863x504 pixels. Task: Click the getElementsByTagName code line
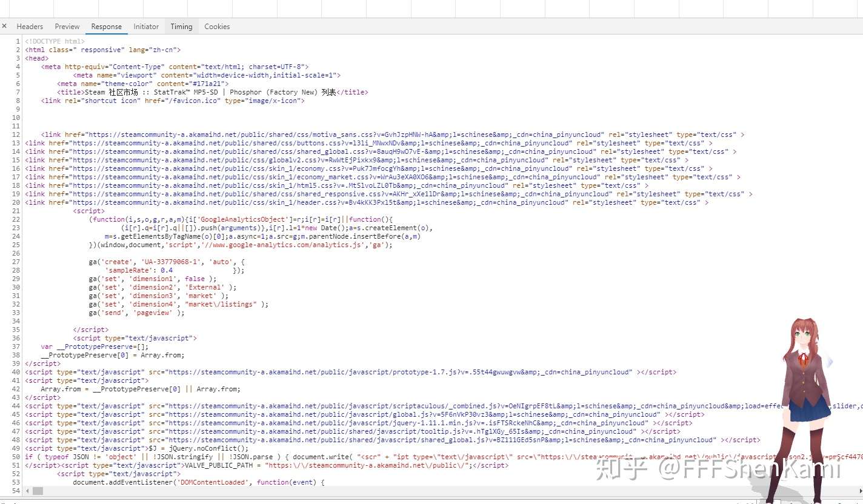262,236
